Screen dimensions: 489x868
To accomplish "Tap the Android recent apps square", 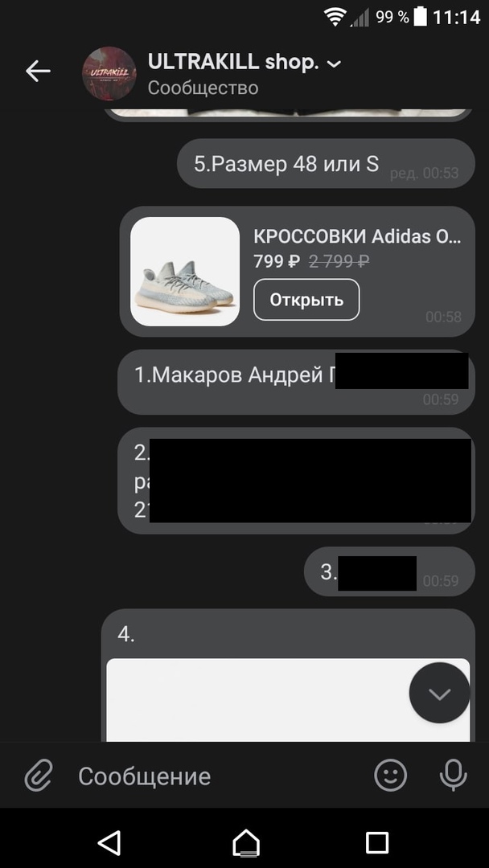I will coord(377,843).
